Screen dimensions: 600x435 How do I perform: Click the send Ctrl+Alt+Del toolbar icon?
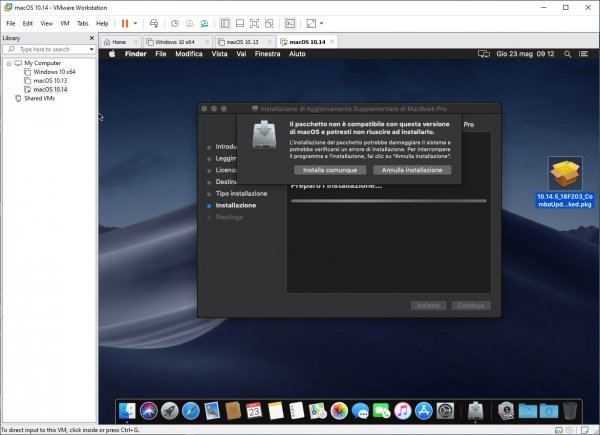tap(153, 23)
